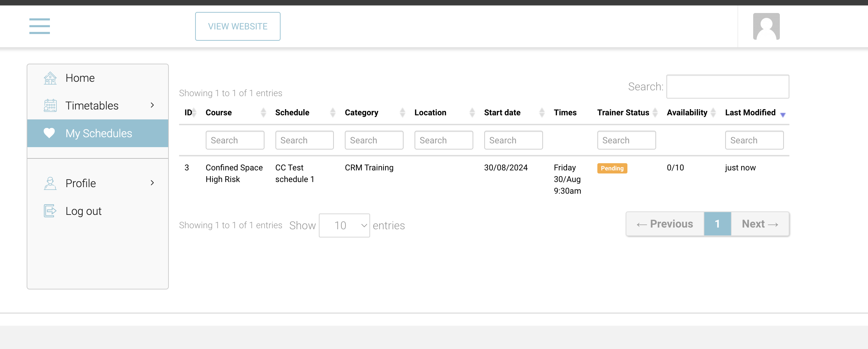This screenshot has width=868, height=349.
Task: Select My Schedules in sidebar
Action: point(98,133)
